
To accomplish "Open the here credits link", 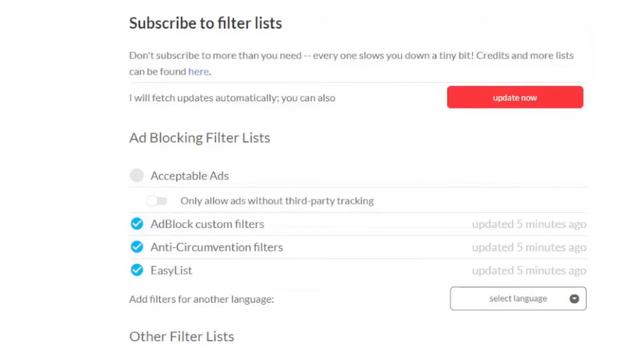I will click(x=198, y=71).
